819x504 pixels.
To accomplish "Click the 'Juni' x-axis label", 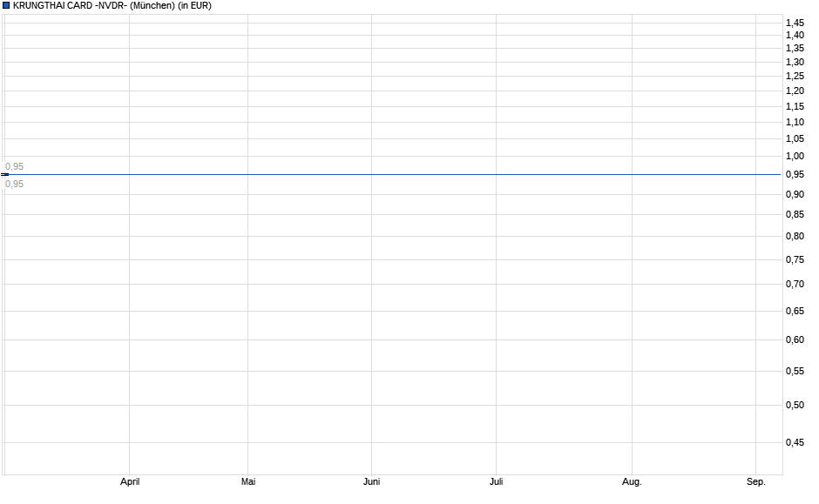I will point(371,481).
